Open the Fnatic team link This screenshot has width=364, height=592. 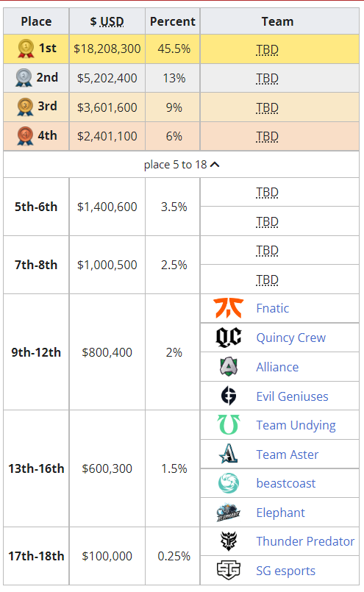coord(272,308)
